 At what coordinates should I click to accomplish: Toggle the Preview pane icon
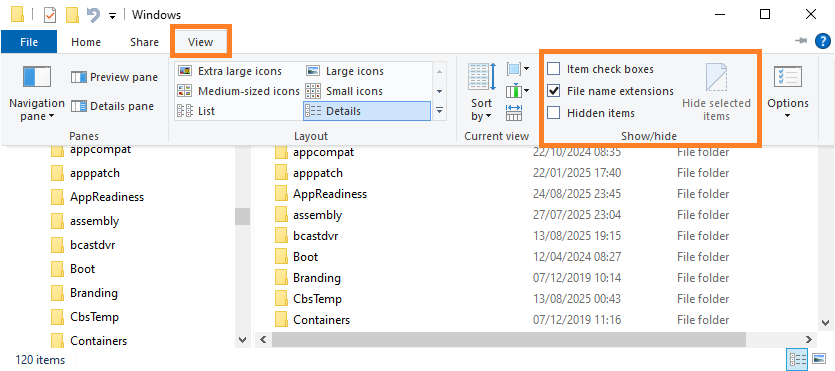point(79,78)
